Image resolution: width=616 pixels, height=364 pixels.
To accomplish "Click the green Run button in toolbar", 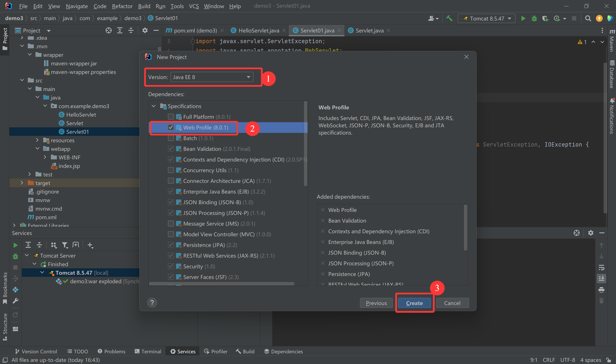I will click(523, 18).
